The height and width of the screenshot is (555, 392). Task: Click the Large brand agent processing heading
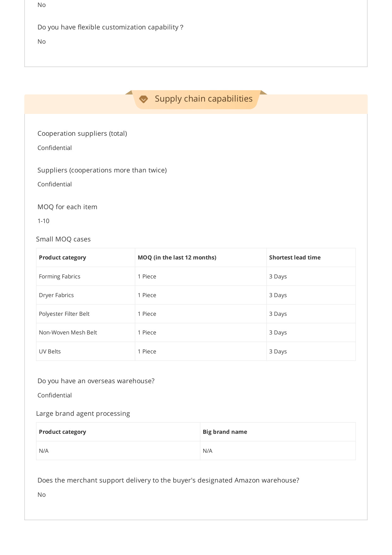click(x=83, y=414)
